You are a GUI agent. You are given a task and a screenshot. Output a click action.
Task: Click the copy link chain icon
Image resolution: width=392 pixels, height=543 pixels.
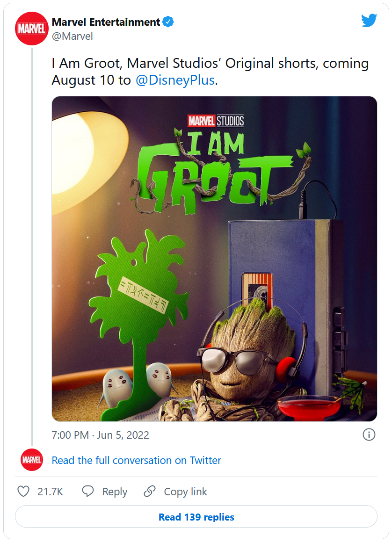tap(150, 492)
